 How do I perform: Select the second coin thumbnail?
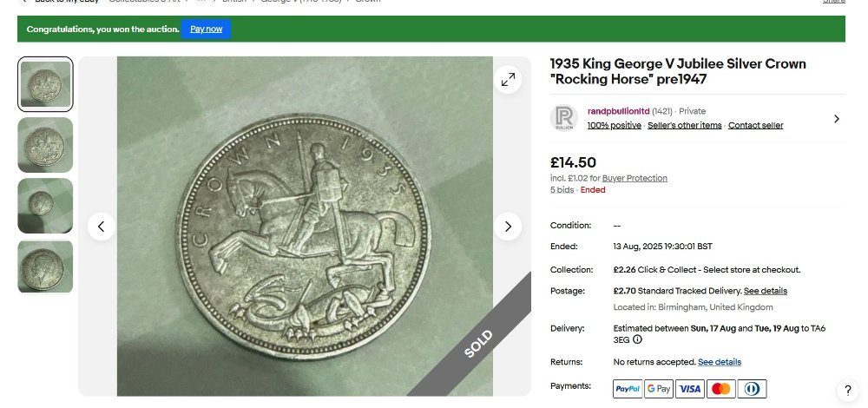(45, 145)
